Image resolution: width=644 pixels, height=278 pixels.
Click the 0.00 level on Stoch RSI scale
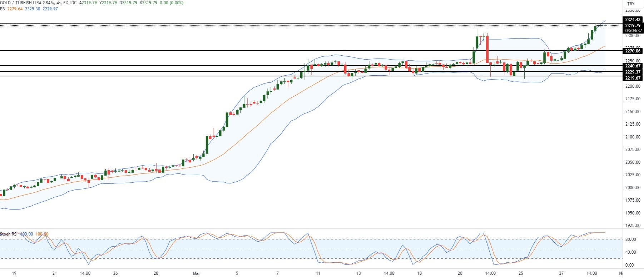[x=629, y=265]
